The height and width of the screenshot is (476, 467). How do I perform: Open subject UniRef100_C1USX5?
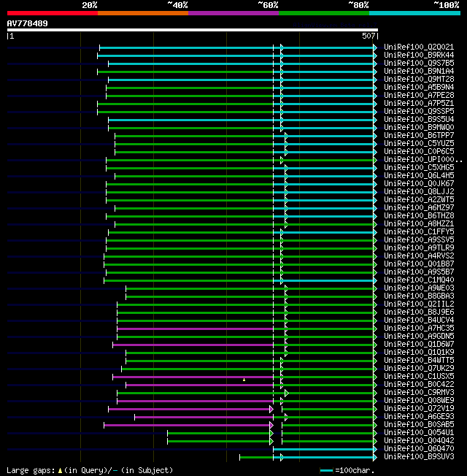pos(419,377)
